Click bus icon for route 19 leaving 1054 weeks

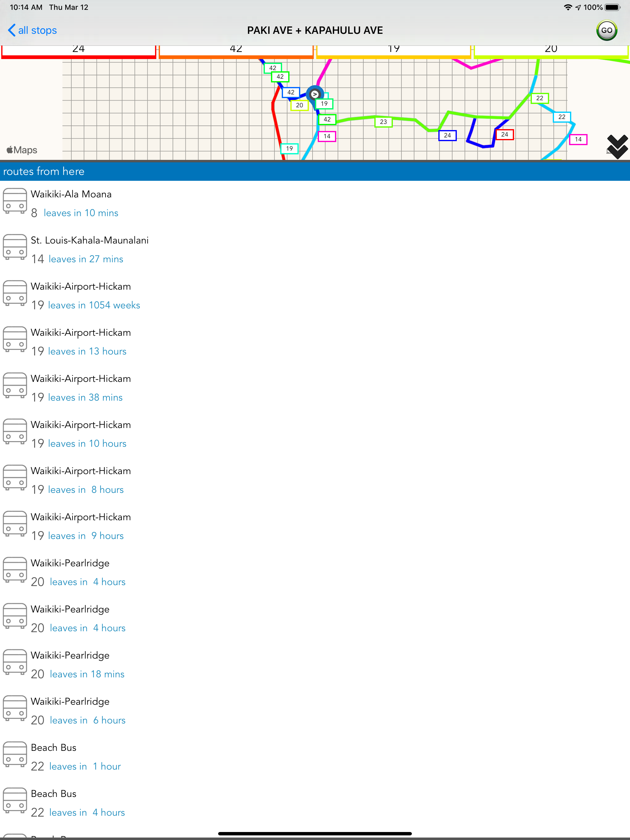(15, 293)
